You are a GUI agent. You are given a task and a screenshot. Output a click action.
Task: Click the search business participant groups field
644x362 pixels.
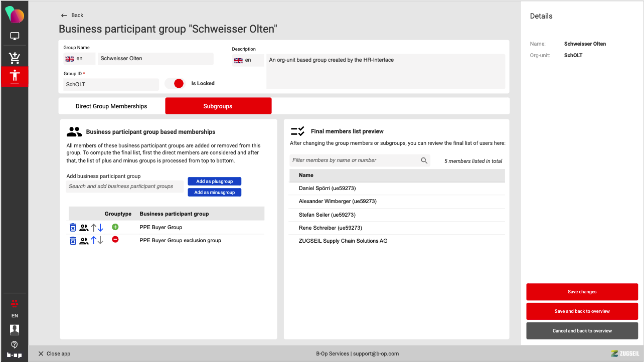(x=124, y=187)
